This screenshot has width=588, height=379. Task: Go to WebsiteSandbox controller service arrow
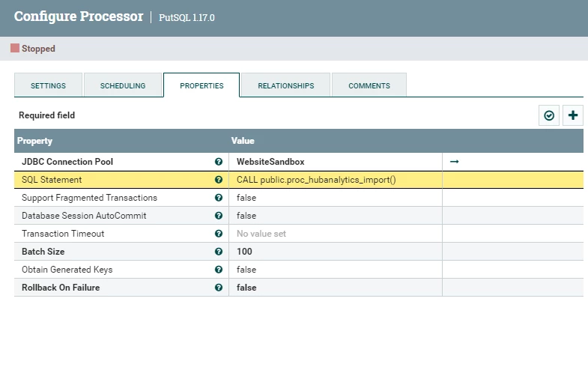click(x=454, y=162)
